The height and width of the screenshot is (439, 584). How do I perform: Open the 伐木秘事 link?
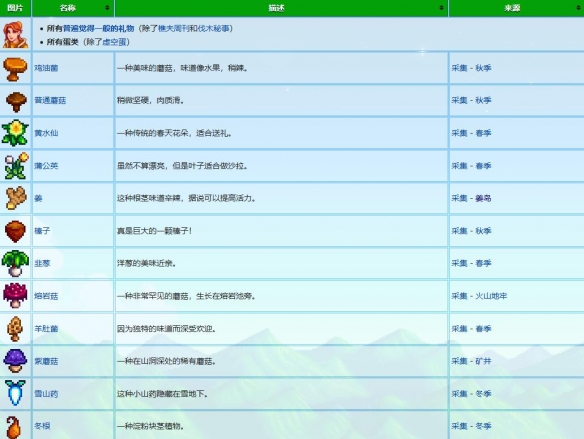coord(213,28)
